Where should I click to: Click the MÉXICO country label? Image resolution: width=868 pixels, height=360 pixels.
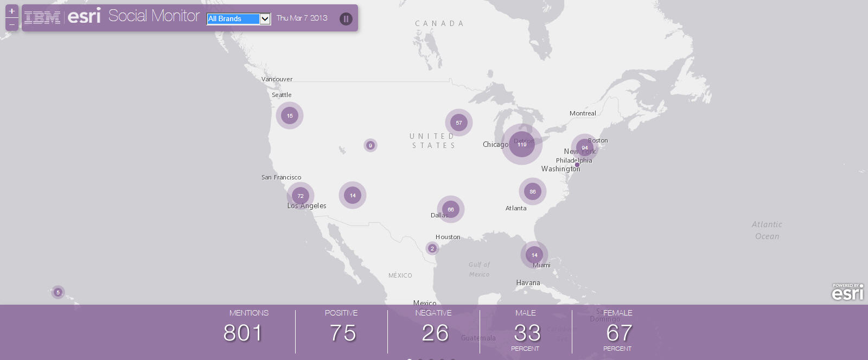point(400,275)
